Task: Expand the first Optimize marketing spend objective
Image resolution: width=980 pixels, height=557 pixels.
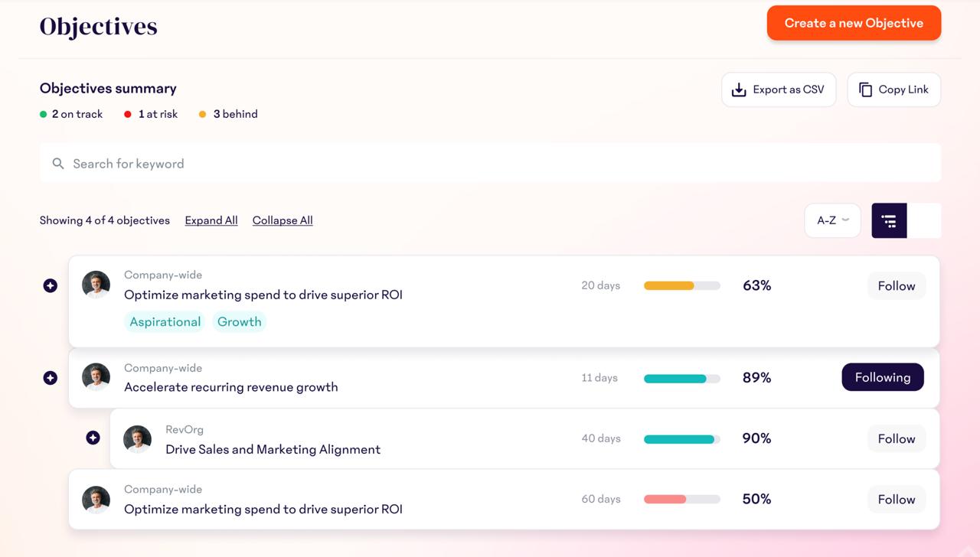Action: click(x=51, y=285)
